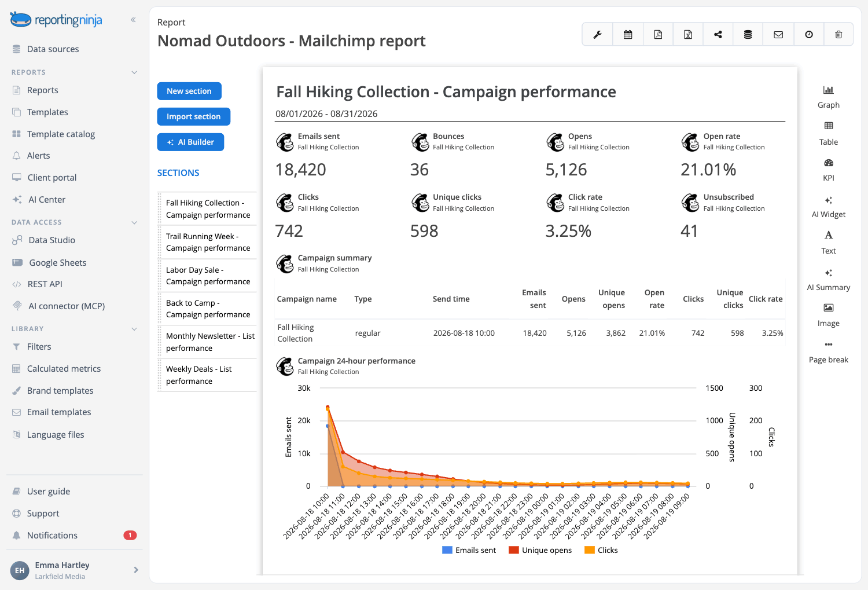
Task: Expand the Emma Hartley account menu
Action: [x=136, y=570]
